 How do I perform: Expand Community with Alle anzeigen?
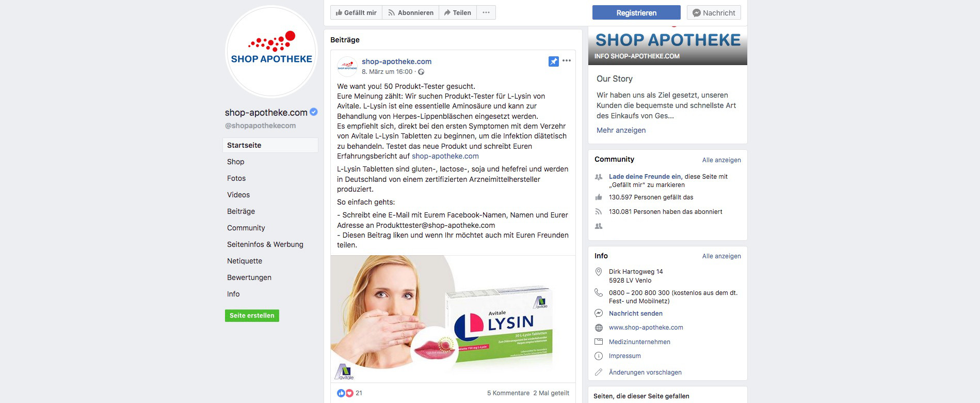point(721,160)
